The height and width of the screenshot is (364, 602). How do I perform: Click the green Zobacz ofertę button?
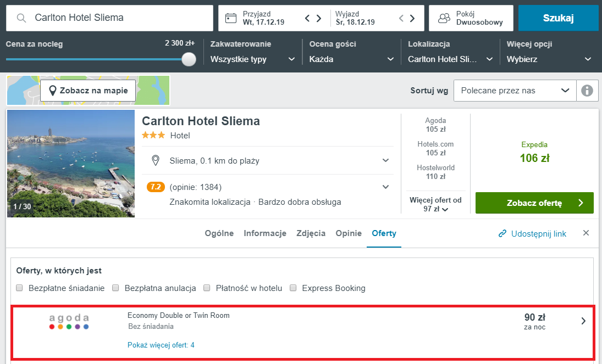click(534, 203)
